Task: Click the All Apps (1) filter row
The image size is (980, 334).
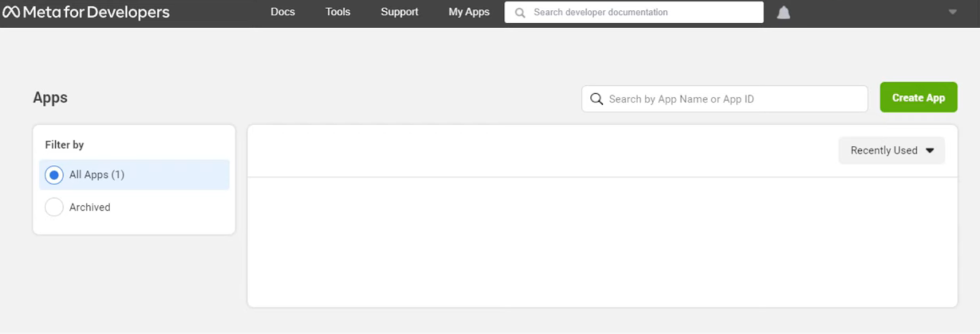Action: point(134,175)
